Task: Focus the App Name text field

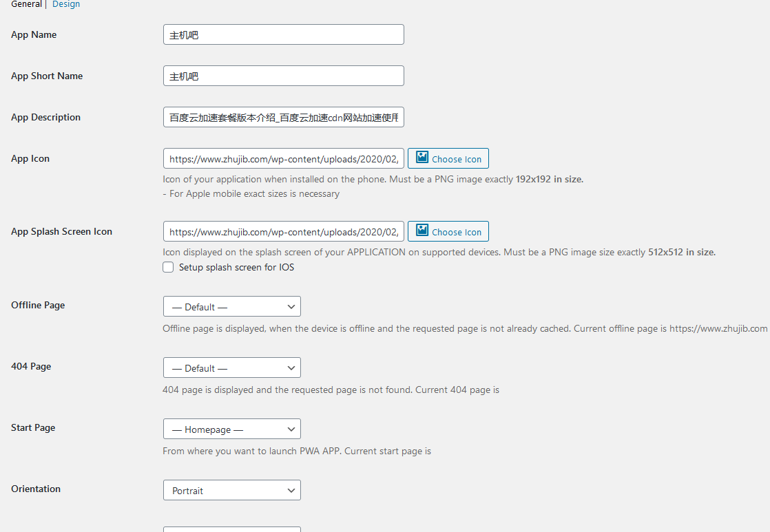Action: click(x=283, y=34)
